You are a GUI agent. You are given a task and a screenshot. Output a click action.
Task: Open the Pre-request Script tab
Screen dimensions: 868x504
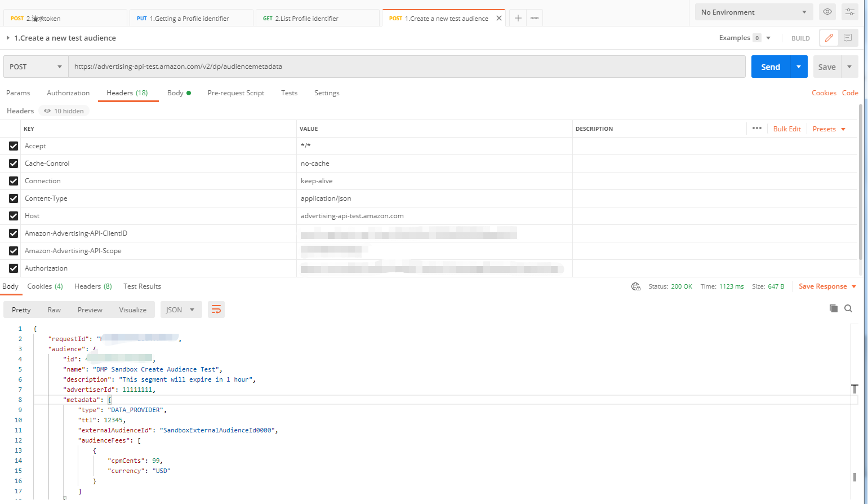pyautogui.click(x=236, y=92)
